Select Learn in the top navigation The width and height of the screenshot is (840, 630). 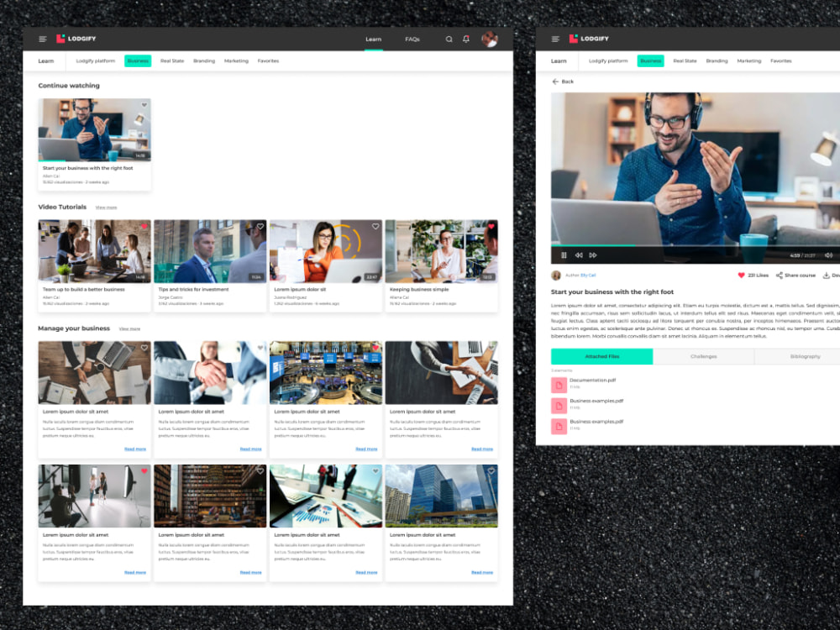pos(374,39)
